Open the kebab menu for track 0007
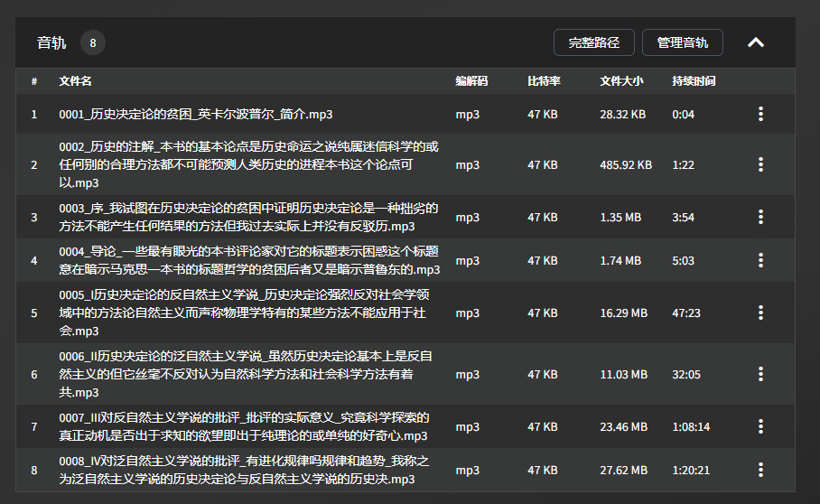The image size is (820, 504). pyautogui.click(x=760, y=426)
